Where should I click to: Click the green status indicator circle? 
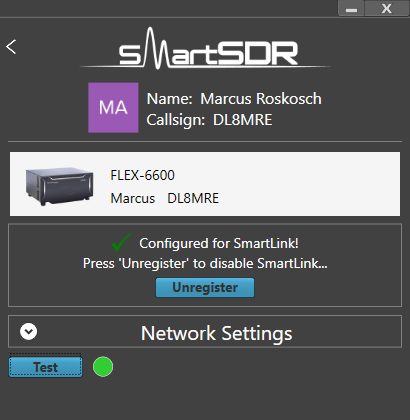point(103,367)
